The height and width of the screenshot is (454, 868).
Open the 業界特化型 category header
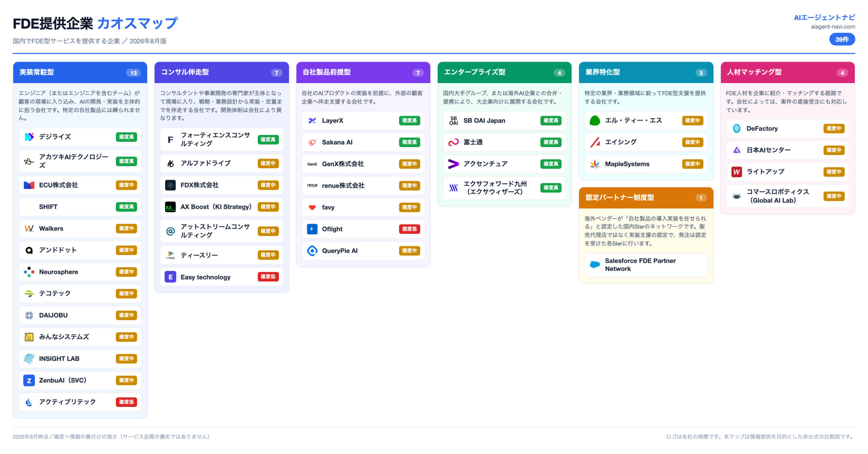646,73
